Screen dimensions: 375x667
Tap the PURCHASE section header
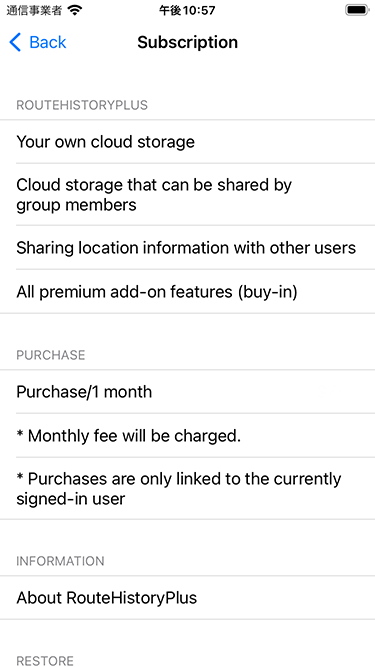click(x=51, y=355)
